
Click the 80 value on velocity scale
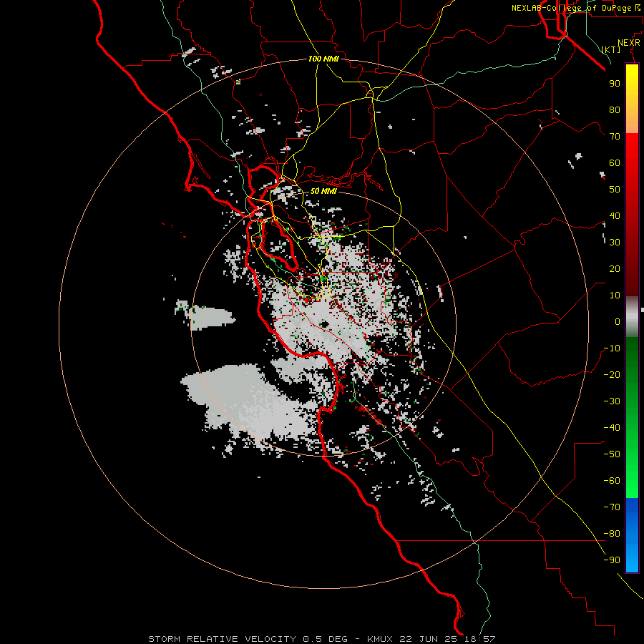(x=615, y=109)
